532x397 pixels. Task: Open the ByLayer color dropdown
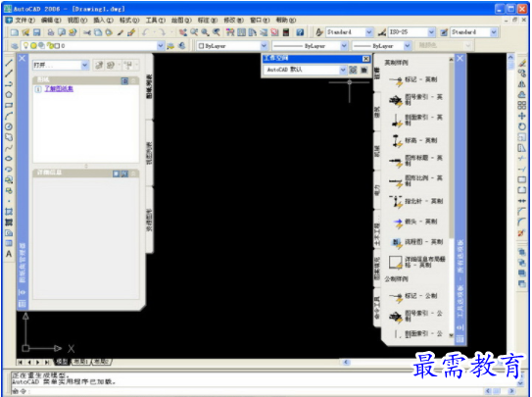click(x=264, y=46)
